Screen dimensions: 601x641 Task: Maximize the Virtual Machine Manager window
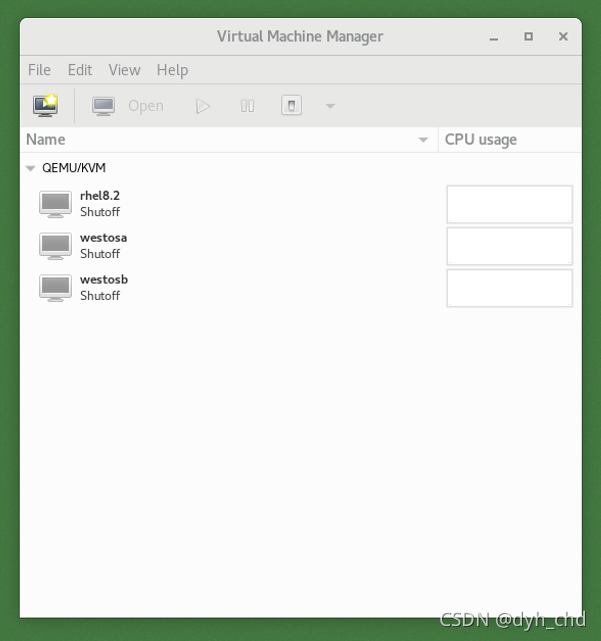[528, 37]
